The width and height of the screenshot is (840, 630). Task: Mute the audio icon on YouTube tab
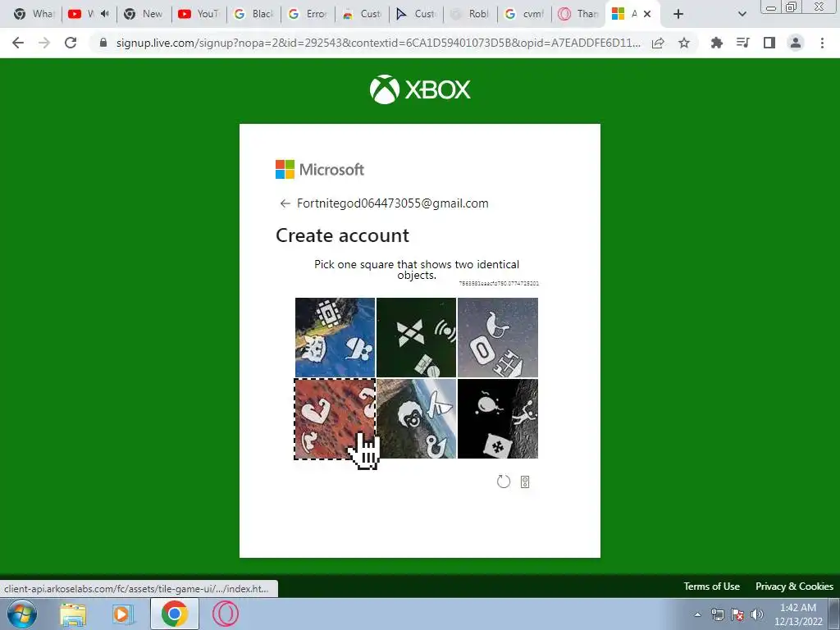point(105,14)
